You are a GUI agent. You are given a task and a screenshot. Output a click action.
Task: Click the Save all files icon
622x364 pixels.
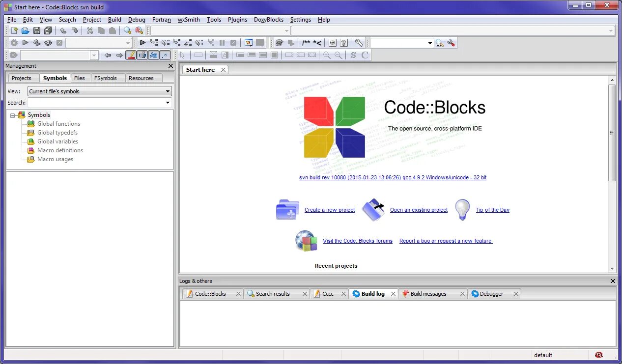(x=48, y=30)
